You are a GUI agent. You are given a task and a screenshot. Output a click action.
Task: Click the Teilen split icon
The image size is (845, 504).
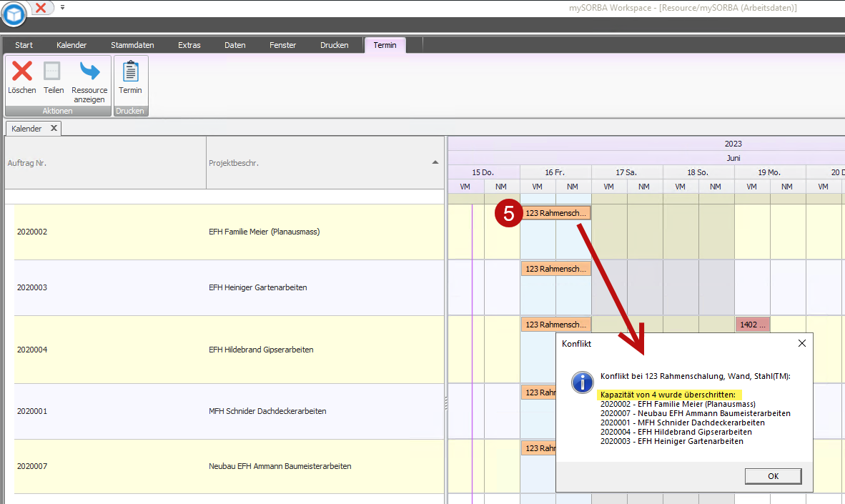pos(52,71)
